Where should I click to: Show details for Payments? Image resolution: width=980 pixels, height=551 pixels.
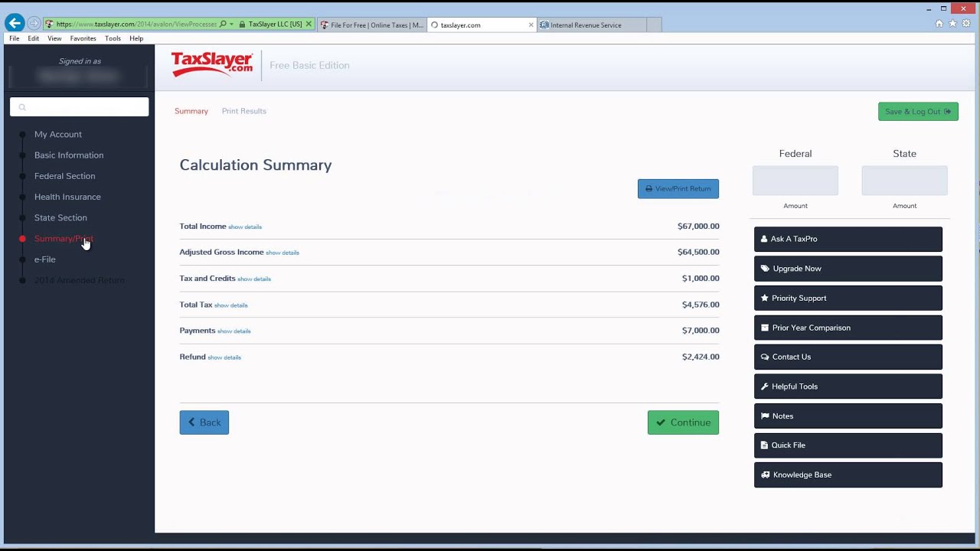234,331
